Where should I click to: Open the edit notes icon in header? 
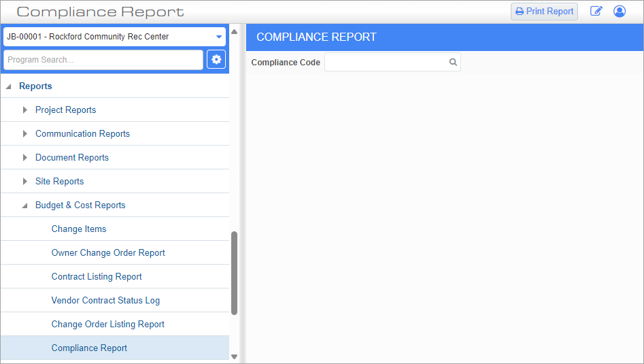[x=596, y=12]
